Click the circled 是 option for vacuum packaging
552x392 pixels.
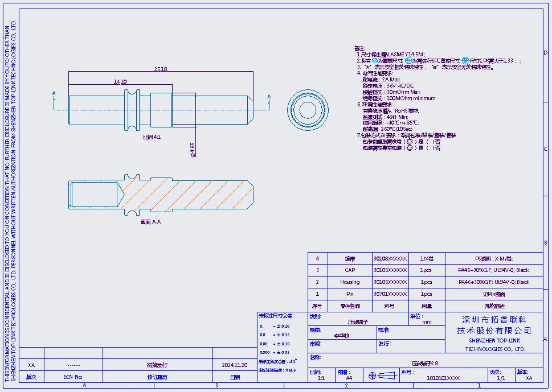pos(409,148)
